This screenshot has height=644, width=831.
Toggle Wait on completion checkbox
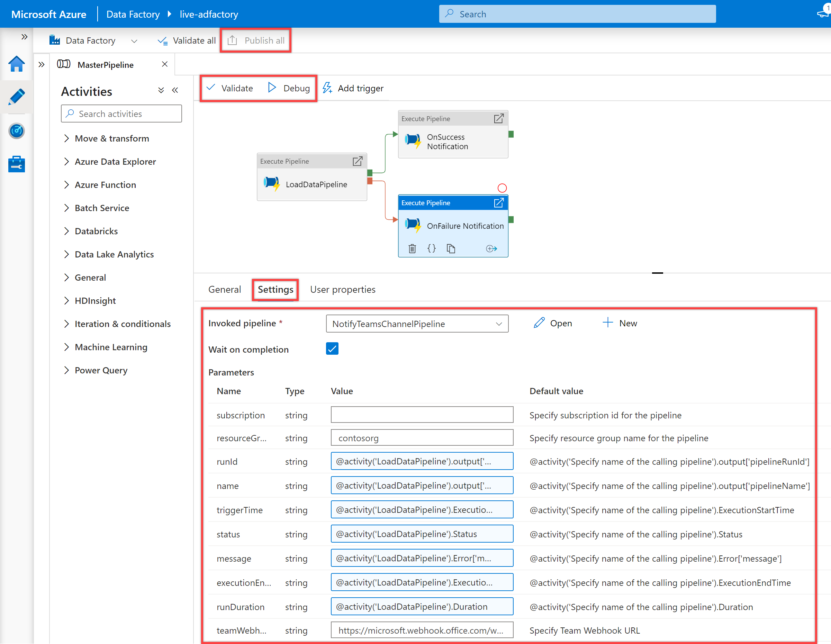pos(333,348)
